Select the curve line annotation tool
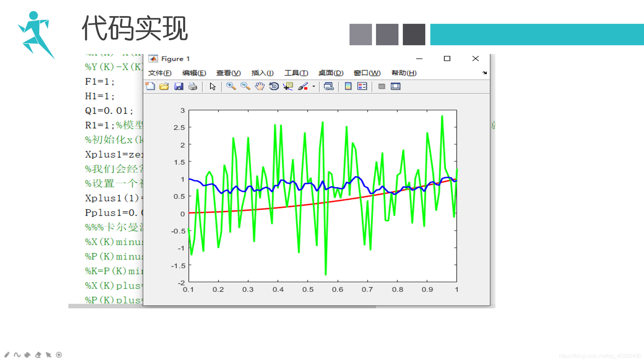644x362 pixels. click(17, 355)
